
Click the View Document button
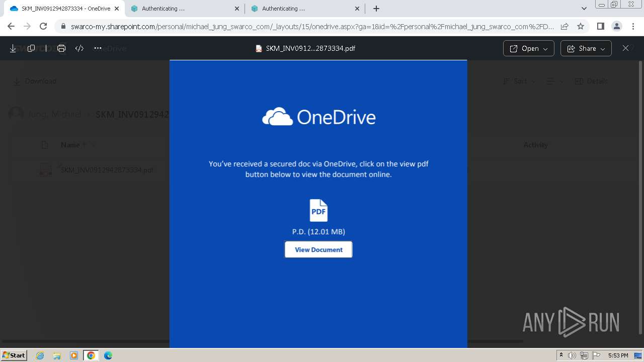pos(318,249)
